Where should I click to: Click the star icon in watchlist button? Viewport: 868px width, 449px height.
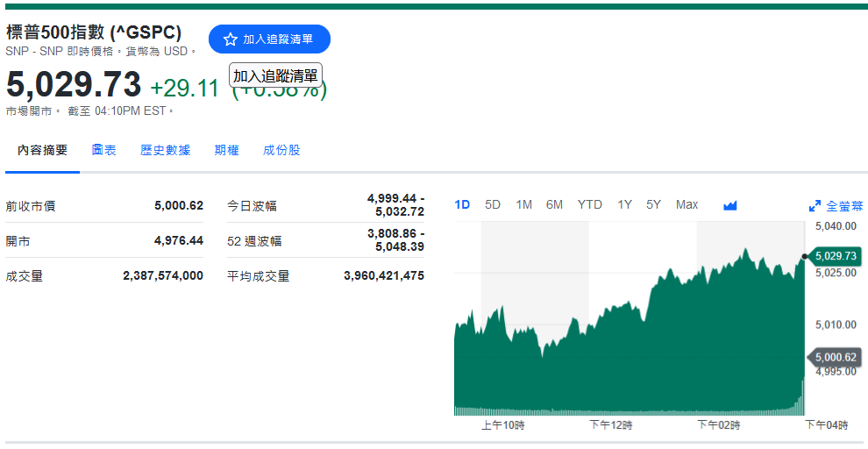click(x=231, y=39)
